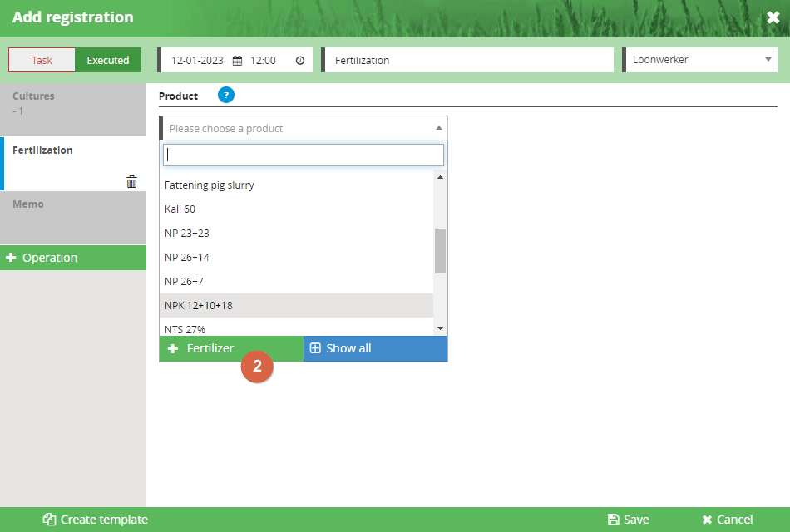Focus the product search text field

point(304,155)
